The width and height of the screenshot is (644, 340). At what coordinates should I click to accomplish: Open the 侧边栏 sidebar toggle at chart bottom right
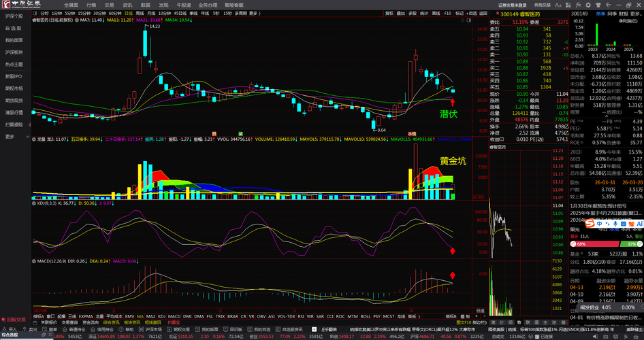click(480, 323)
